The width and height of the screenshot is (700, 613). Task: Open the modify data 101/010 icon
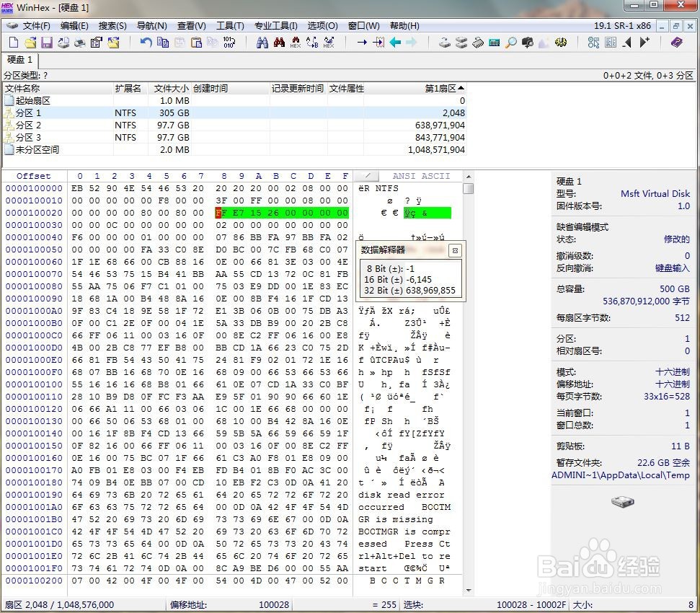tap(229, 43)
